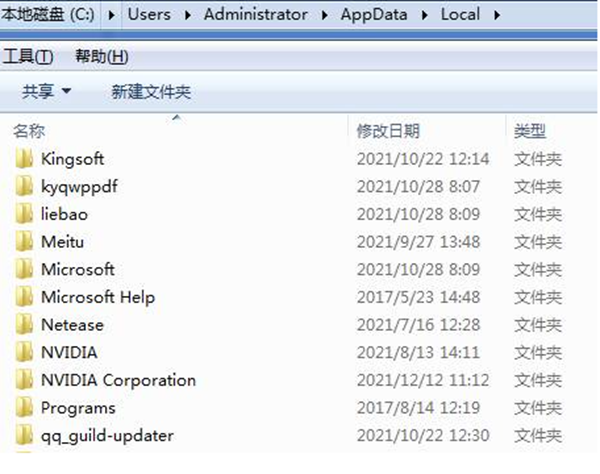Select the NVIDIA Corporation folder icon
The width and height of the screenshot is (600, 474).
[24, 380]
